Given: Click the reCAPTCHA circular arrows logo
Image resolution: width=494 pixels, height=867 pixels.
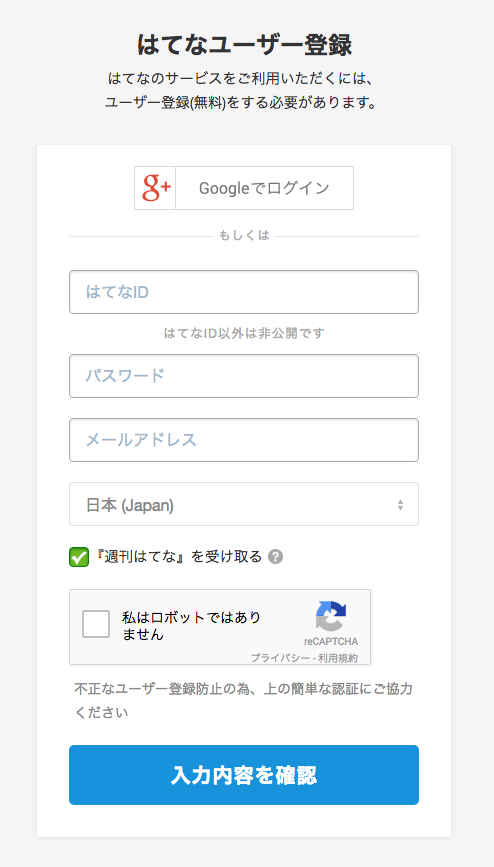Looking at the screenshot, I should pyautogui.click(x=331, y=616).
